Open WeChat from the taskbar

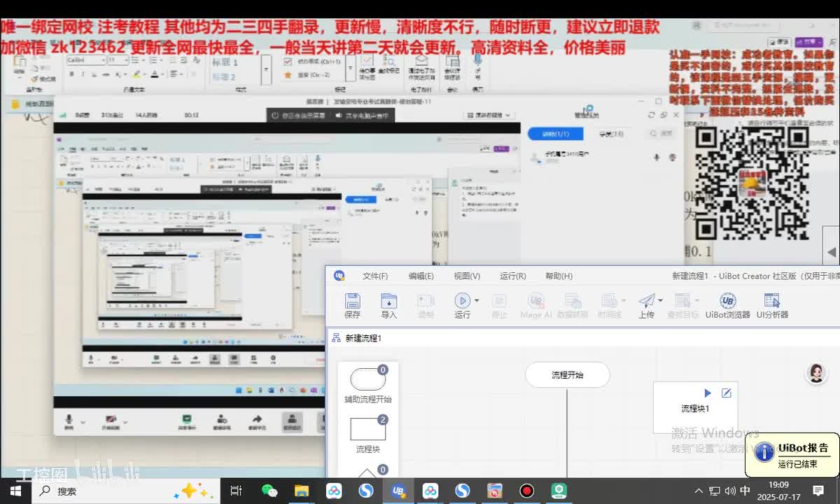click(269, 491)
